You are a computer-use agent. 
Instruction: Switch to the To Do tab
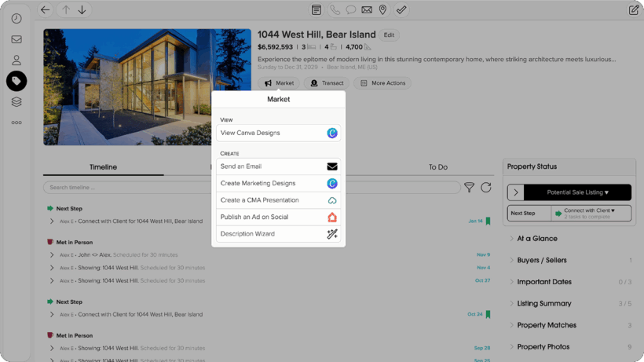(437, 167)
